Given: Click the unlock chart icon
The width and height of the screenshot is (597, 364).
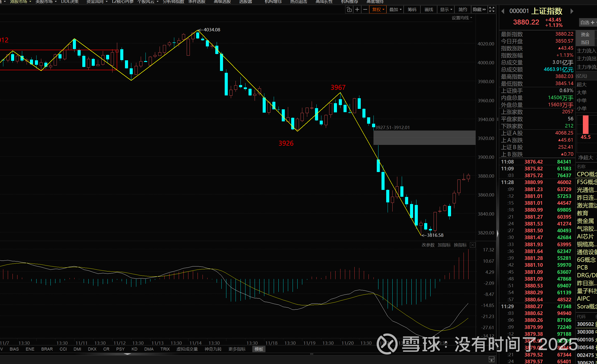Looking at the screenshot, I should [x=349, y=10].
